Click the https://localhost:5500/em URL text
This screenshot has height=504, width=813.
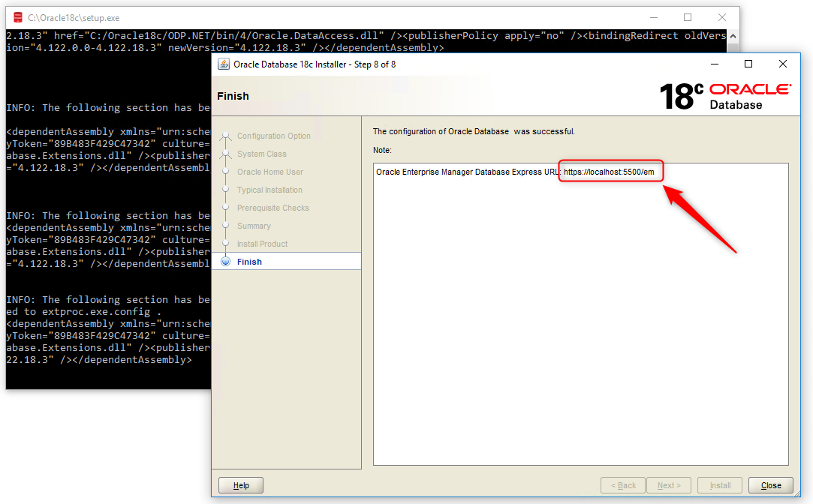coord(609,172)
